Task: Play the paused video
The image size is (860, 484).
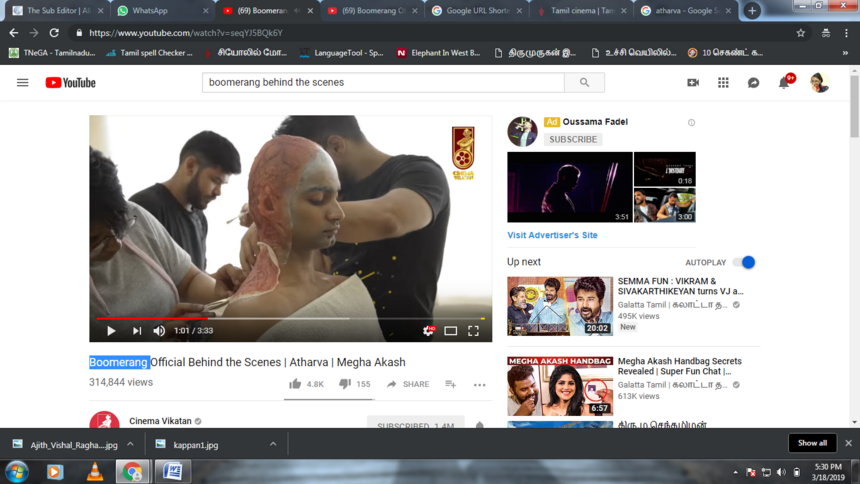Action: point(111,331)
